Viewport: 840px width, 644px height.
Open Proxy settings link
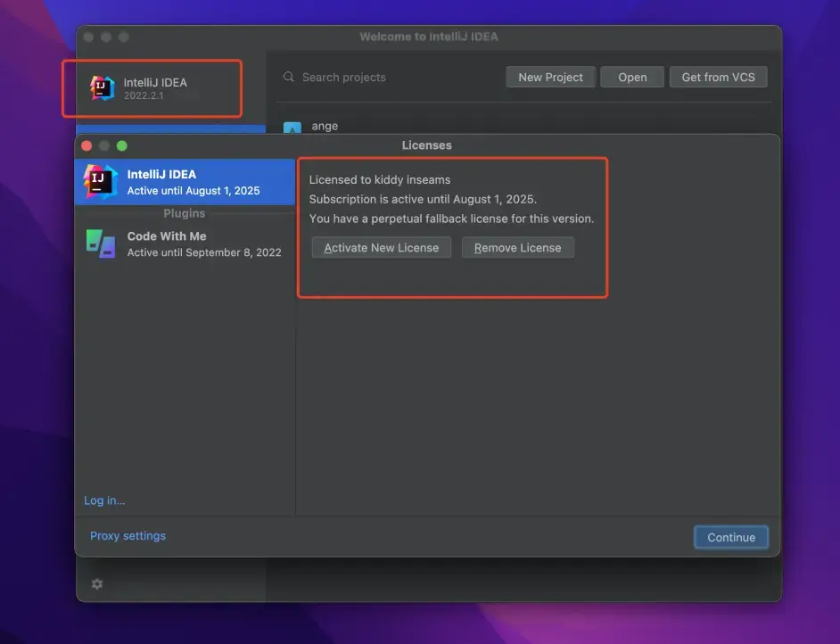pos(128,536)
